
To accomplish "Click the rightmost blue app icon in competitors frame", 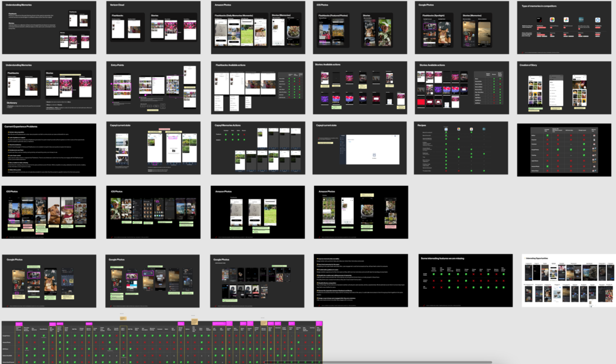I will [x=597, y=20].
